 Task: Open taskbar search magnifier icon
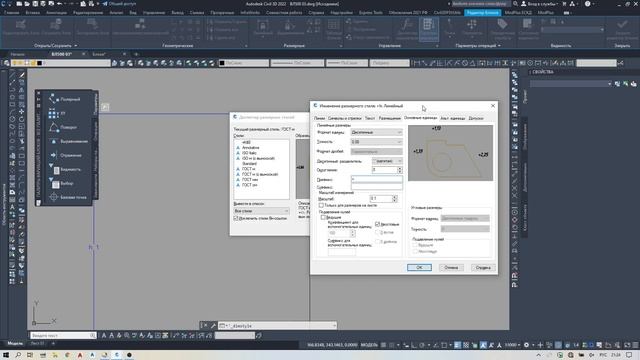point(18,355)
